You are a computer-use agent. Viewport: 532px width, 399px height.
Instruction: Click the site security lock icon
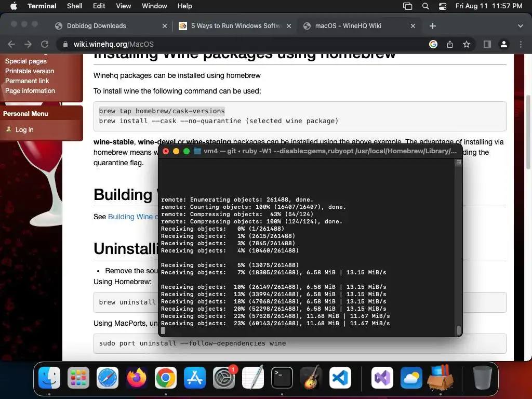65,44
